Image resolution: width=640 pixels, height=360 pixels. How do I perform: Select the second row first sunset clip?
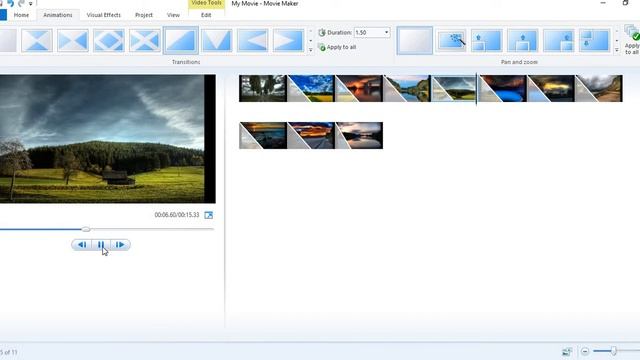(263, 136)
